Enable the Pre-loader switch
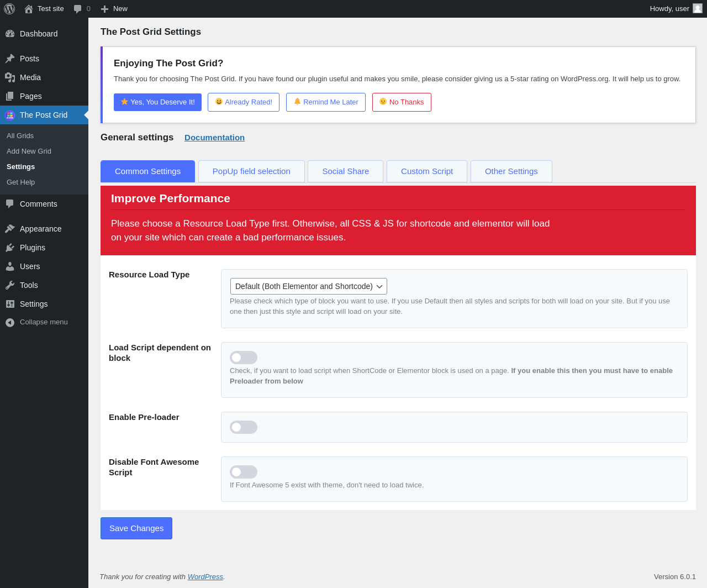The height and width of the screenshot is (588, 707). click(x=244, y=427)
